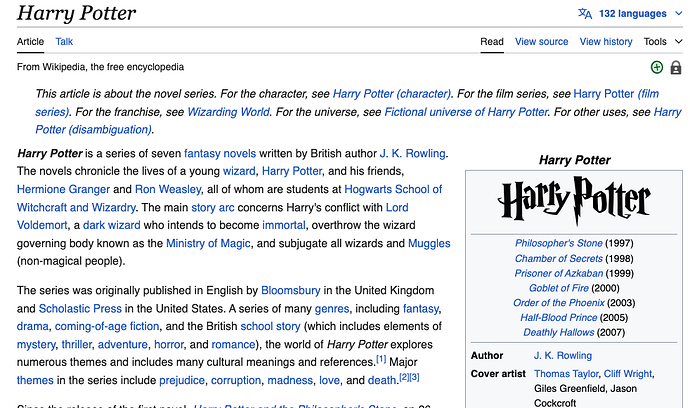The height and width of the screenshot is (408, 690).
Task: Open Half-Blood Prince infobox link
Action: tap(558, 317)
